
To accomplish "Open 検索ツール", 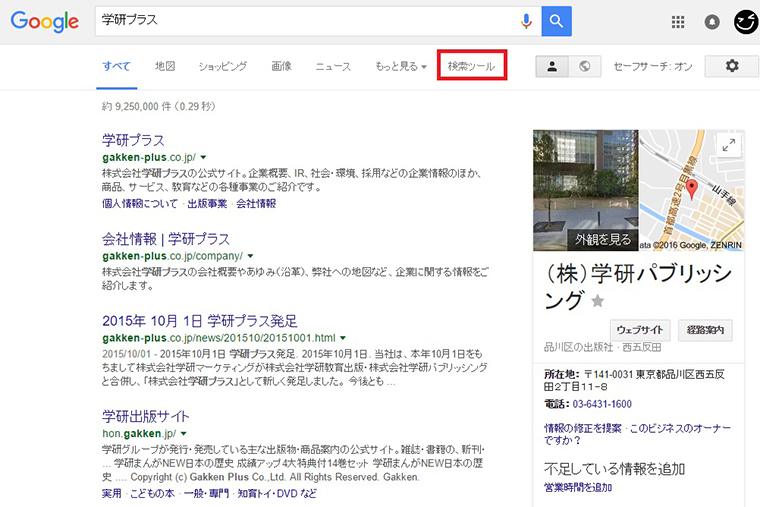I will [x=472, y=65].
